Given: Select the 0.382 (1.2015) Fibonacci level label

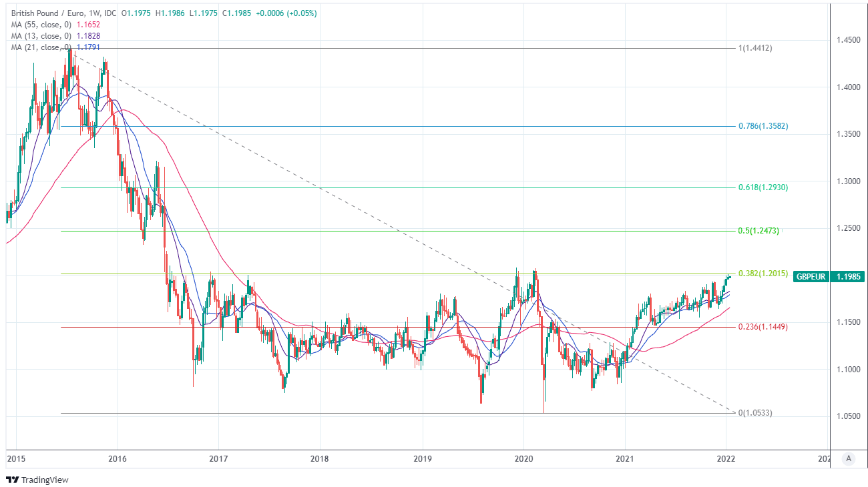Looking at the screenshot, I should tap(763, 274).
